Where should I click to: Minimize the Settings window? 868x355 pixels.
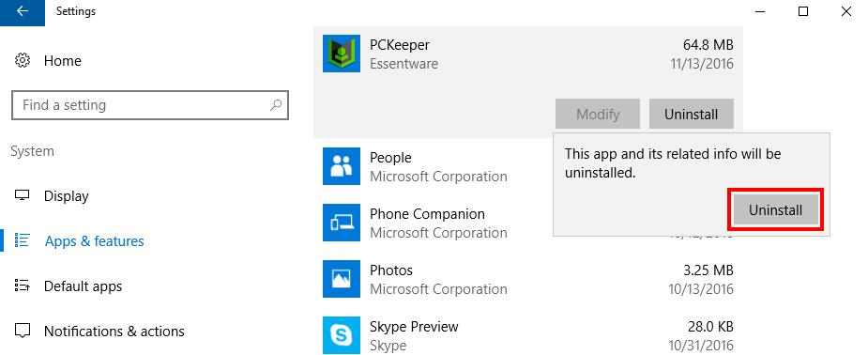point(760,11)
